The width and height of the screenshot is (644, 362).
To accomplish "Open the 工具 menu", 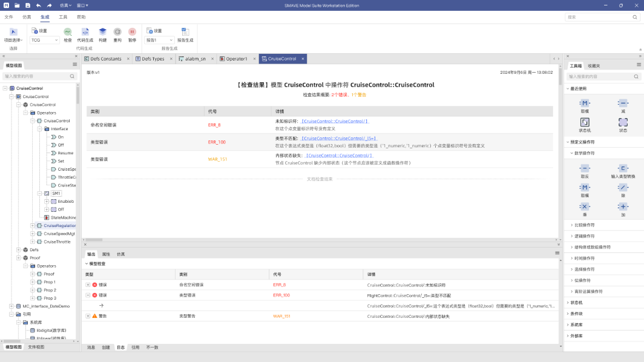I will (63, 17).
